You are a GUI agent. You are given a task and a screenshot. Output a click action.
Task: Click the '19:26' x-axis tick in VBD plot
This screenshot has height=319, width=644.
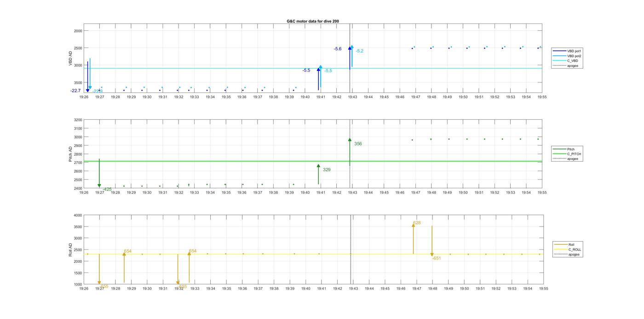click(x=84, y=97)
